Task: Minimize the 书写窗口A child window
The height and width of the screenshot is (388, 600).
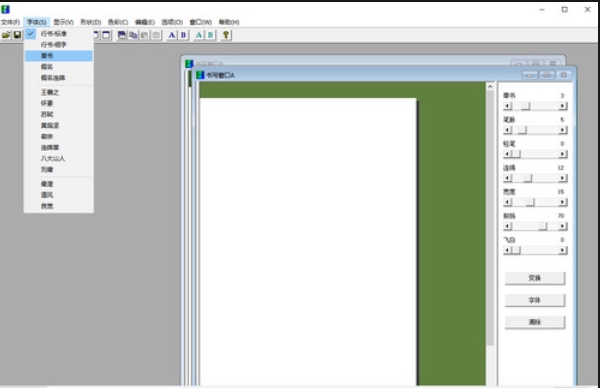Action: 530,75
